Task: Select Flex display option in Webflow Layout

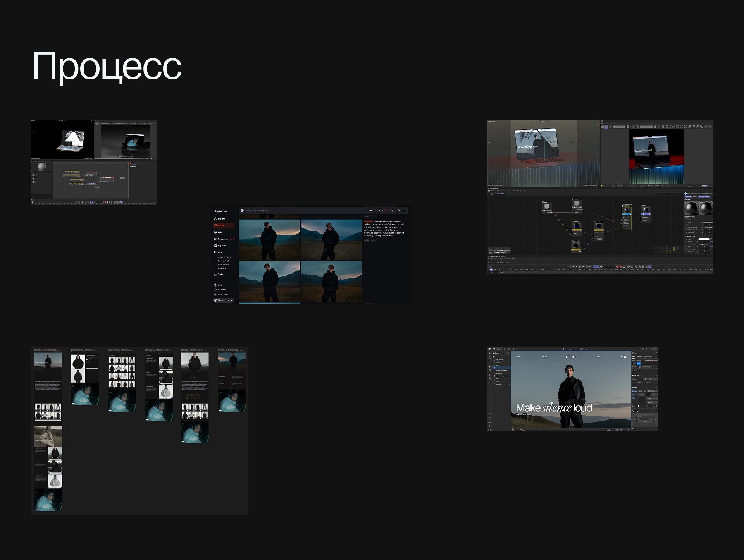Action: 645,391
